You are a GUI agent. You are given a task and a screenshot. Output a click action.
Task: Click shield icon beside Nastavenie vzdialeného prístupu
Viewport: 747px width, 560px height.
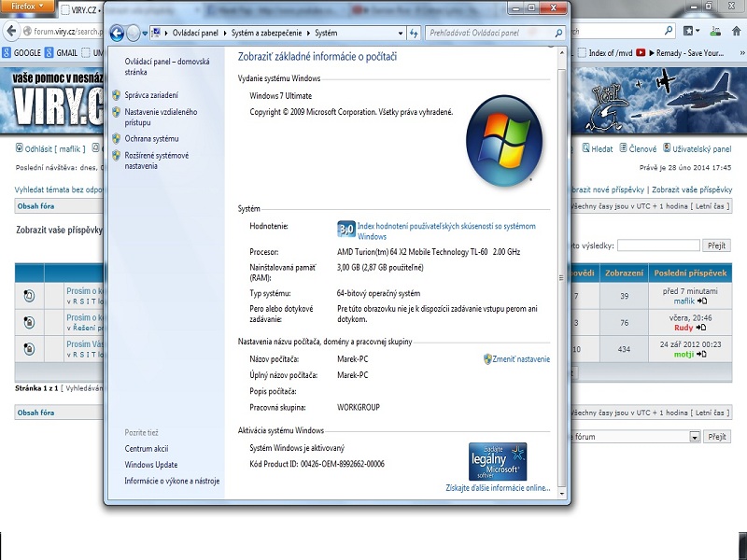click(116, 112)
